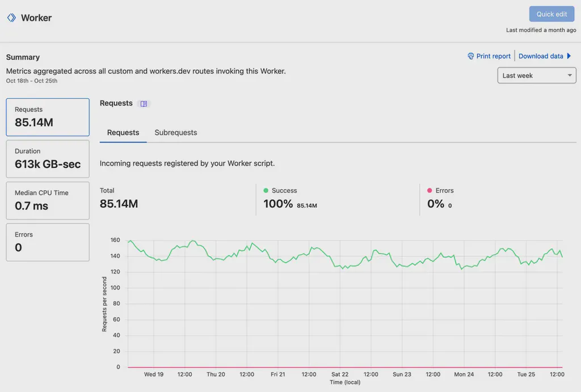Select the Errors metric card in the sidebar
Viewport: 581px width, 392px height.
[47, 242]
